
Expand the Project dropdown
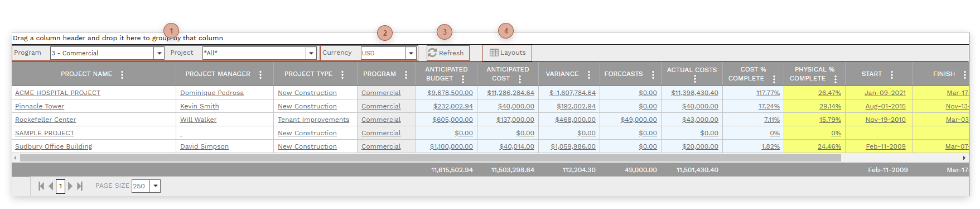pos(311,53)
